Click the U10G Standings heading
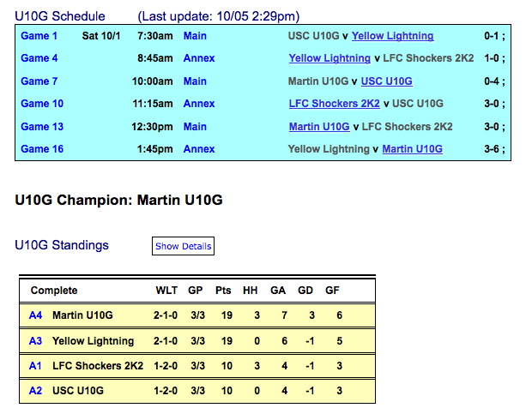 click(x=62, y=245)
